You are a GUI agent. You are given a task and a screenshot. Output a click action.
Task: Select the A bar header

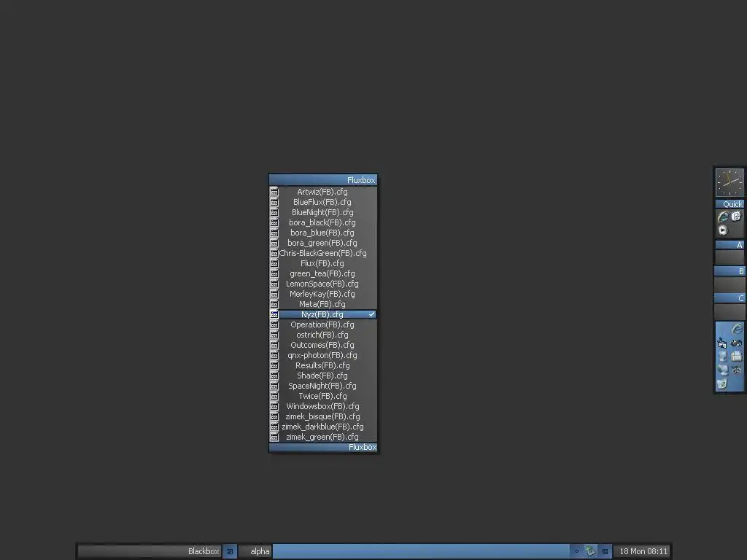click(x=729, y=245)
